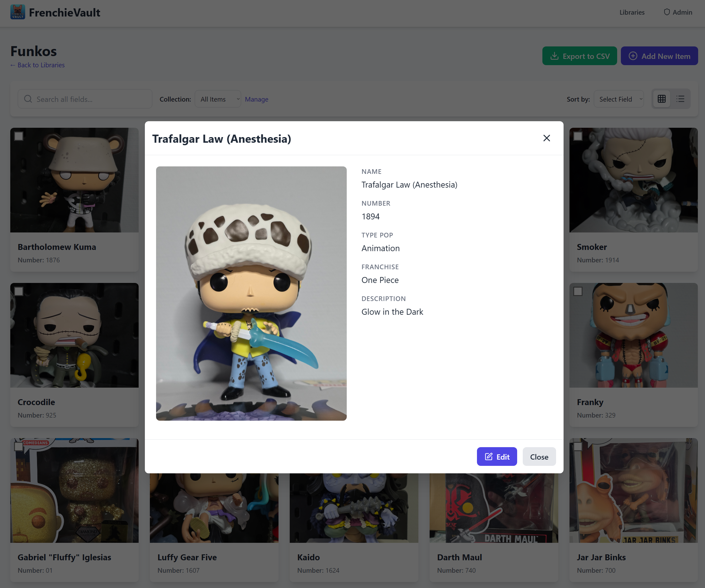
Task: Click the dialog title Trafalgar Law (Anesthesia)
Action: click(x=222, y=139)
